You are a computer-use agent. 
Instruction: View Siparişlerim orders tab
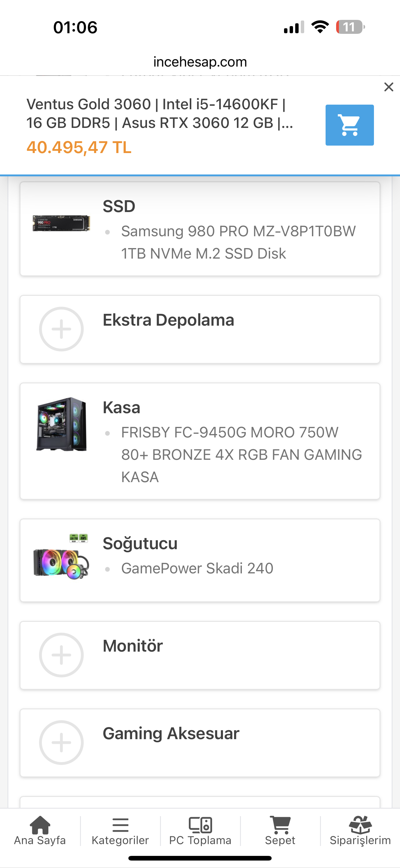[360, 831]
